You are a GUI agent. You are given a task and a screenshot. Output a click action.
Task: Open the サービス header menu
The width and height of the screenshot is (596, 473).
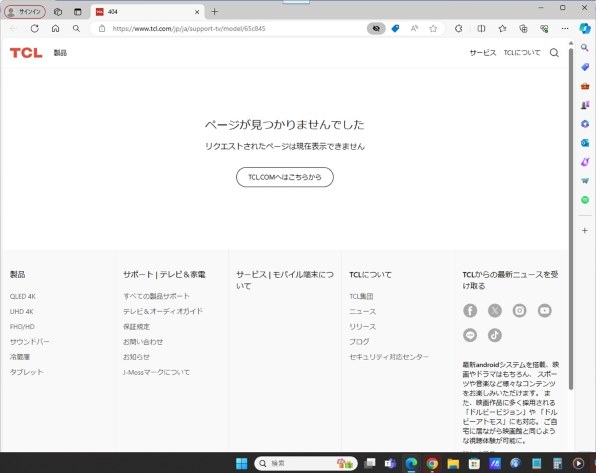483,53
